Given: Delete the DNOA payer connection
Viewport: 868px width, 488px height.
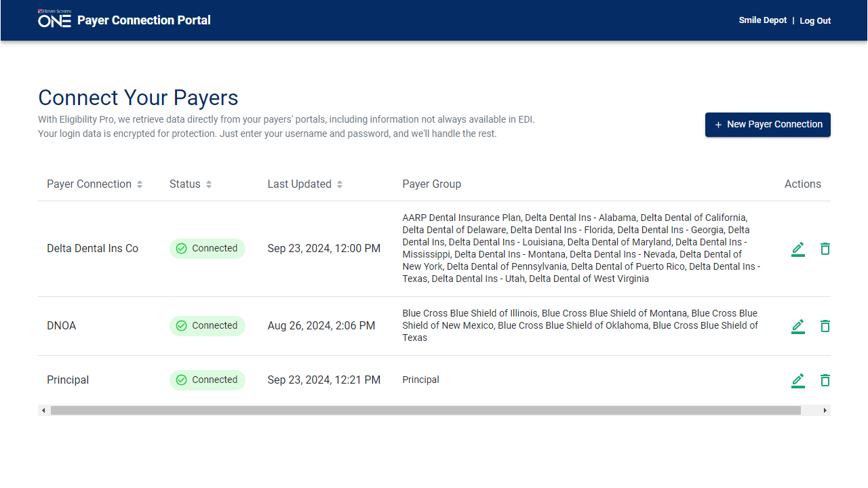Looking at the screenshot, I should [x=825, y=326].
